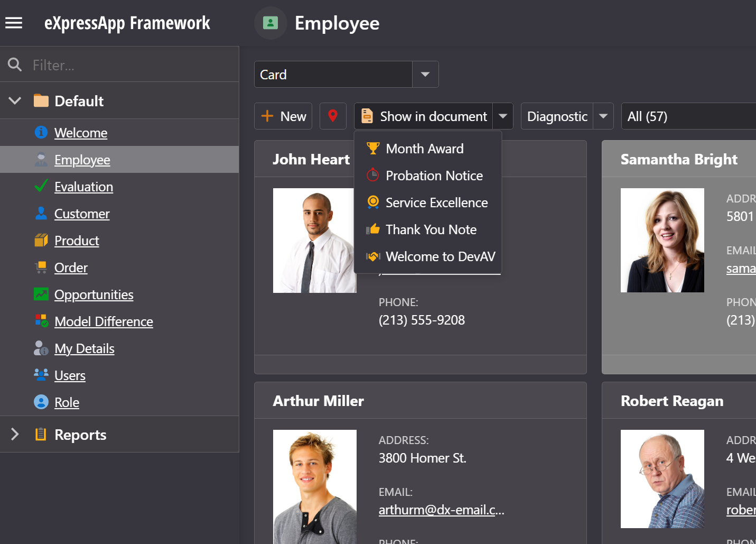
Task: Click the Users group icon
Action: coord(41,375)
